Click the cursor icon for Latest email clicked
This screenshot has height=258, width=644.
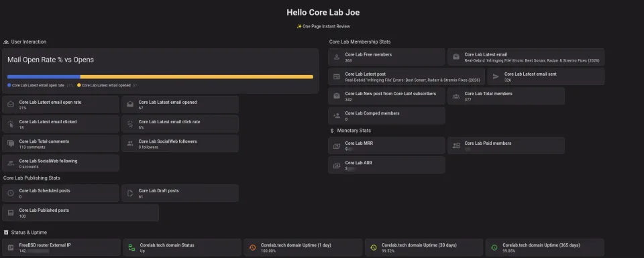11,124
